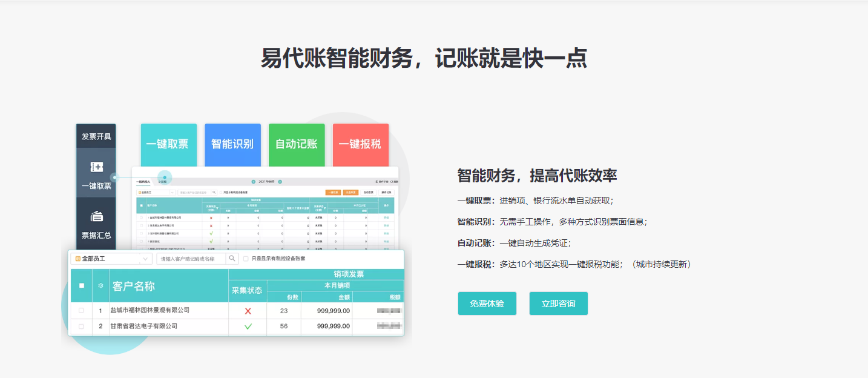Click the previous month arrow beside 2021年08月
This screenshot has width=868, height=378.
pyautogui.click(x=254, y=181)
